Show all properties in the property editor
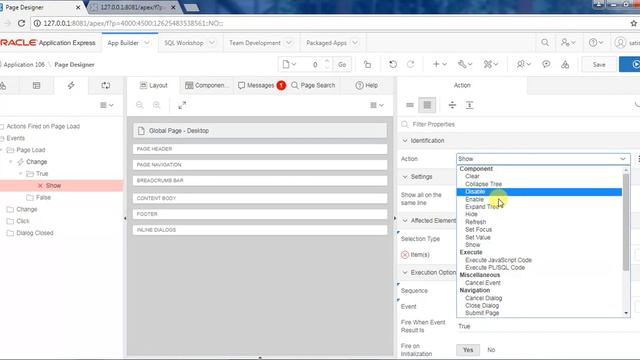Image resolution: width=640 pixels, height=360 pixels. (x=427, y=105)
